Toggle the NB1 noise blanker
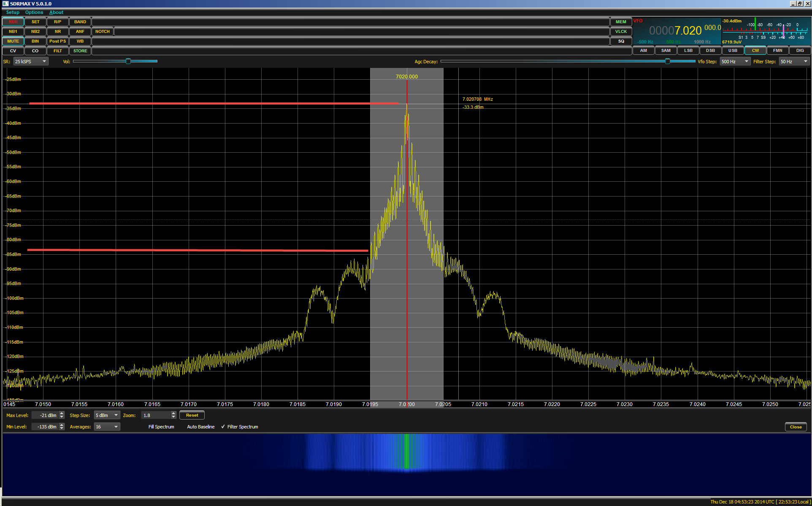812x506 pixels. [x=13, y=32]
